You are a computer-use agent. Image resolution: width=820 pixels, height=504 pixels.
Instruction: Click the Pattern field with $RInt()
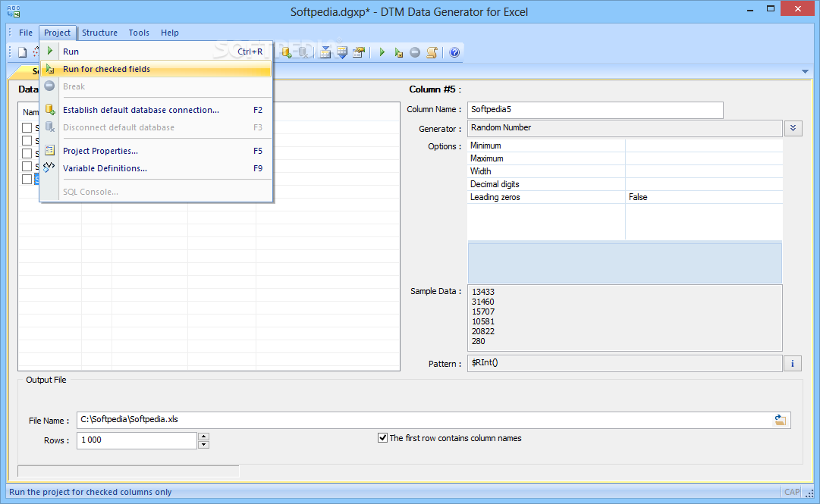[x=625, y=364]
